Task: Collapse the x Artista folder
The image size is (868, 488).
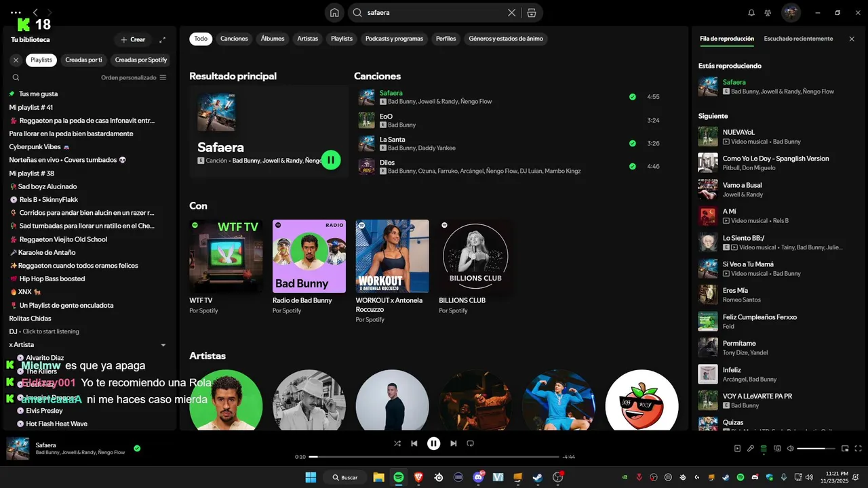Action: (163, 345)
